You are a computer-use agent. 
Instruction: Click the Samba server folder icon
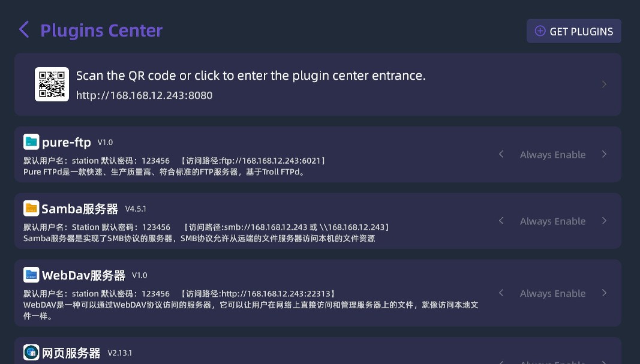pos(31,209)
